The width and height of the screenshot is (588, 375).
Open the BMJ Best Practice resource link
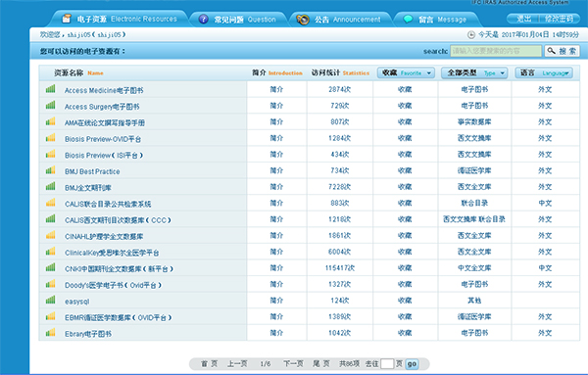point(92,171)
